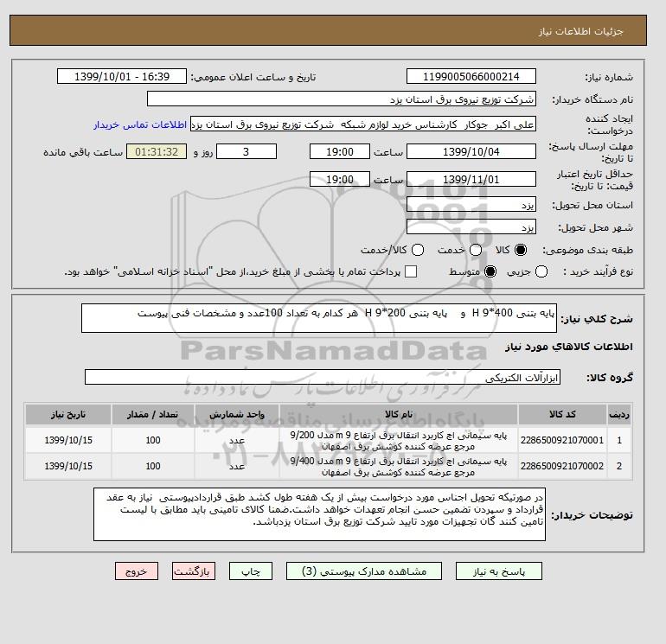Click the need number field 1199005066000214
666x644 pixels.
pos(471,76)
